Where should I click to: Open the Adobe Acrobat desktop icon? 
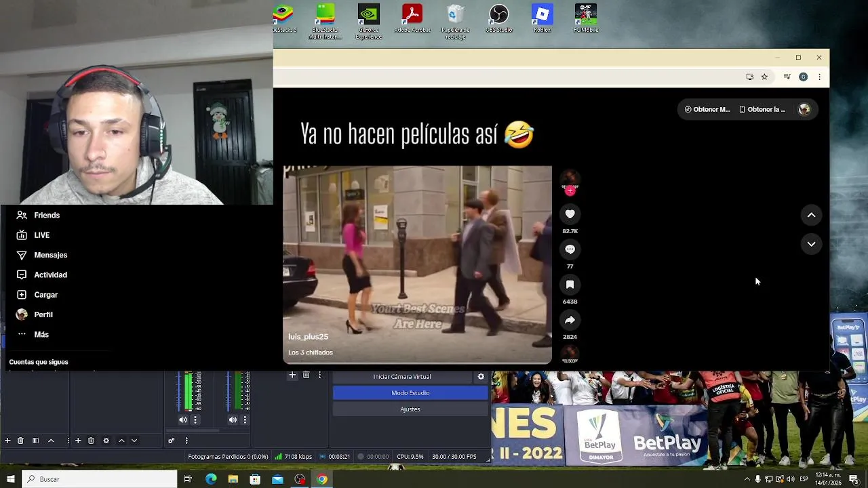pos(412,18)
